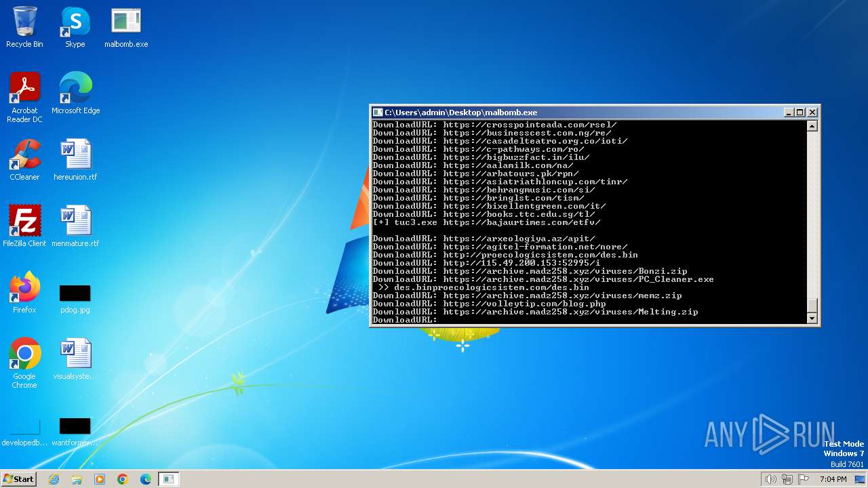Image resolution: width=868 pixels, height=488 pixels.
Task: Select Microsoft Edge desktop shortcut
Action: click(75, 94)
